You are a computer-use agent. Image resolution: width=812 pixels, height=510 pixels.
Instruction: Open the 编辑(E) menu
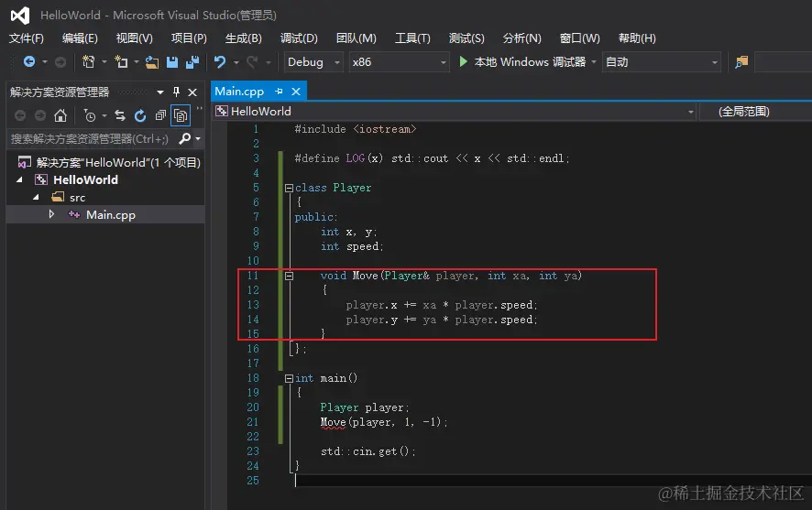80,38
